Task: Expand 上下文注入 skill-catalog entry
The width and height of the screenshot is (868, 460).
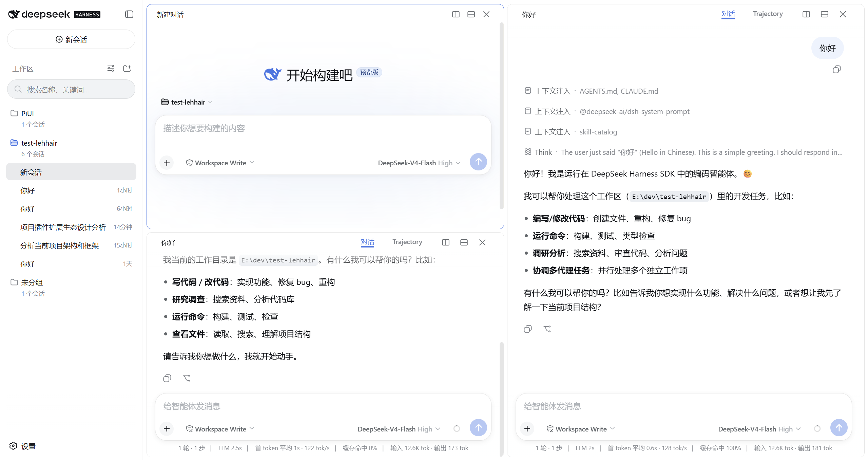Action: point(571,132)
